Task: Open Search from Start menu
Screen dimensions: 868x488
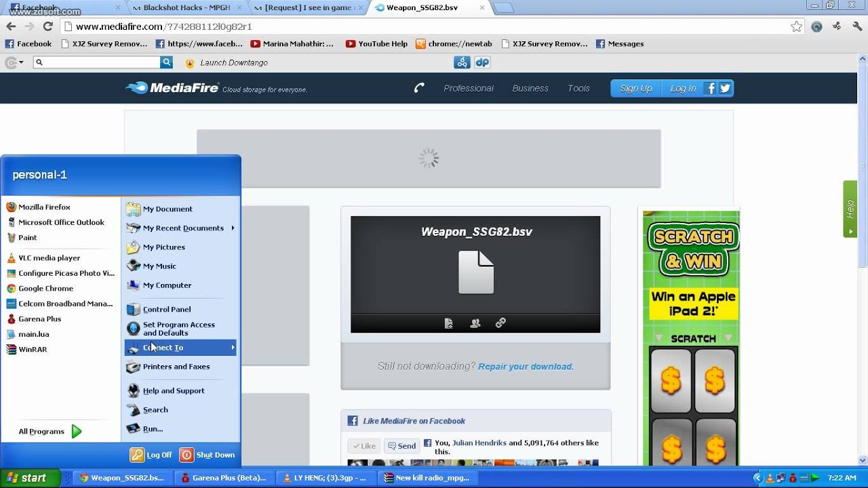Action: [x=147, y=409]
